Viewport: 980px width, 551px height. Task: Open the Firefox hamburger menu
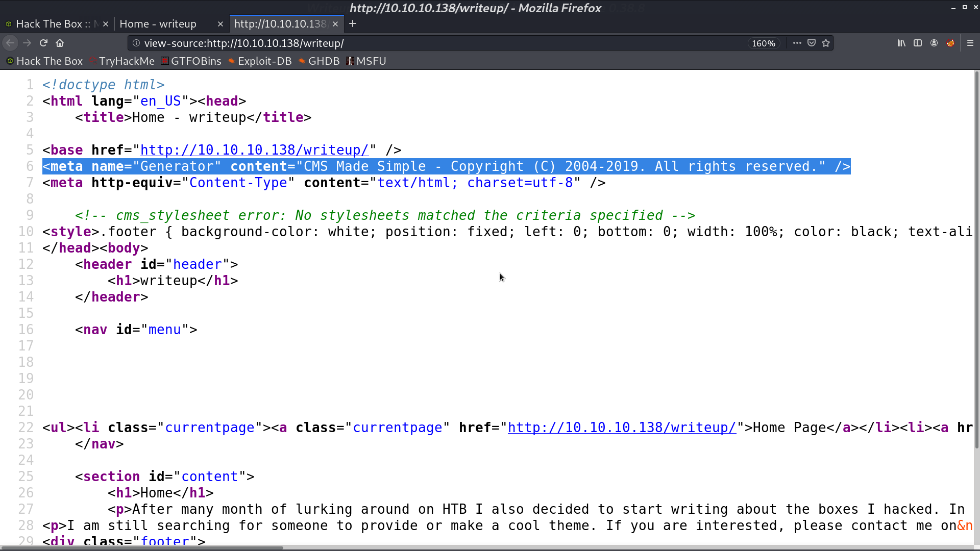click(970, 43)
